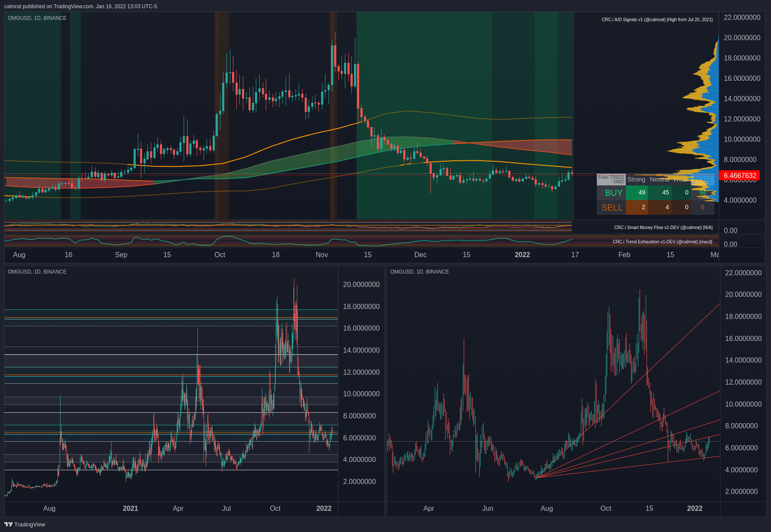Click the 16.0000000 price label on the top chart
The height and width of the screenshot is (532, 771).
coord(742,79)
